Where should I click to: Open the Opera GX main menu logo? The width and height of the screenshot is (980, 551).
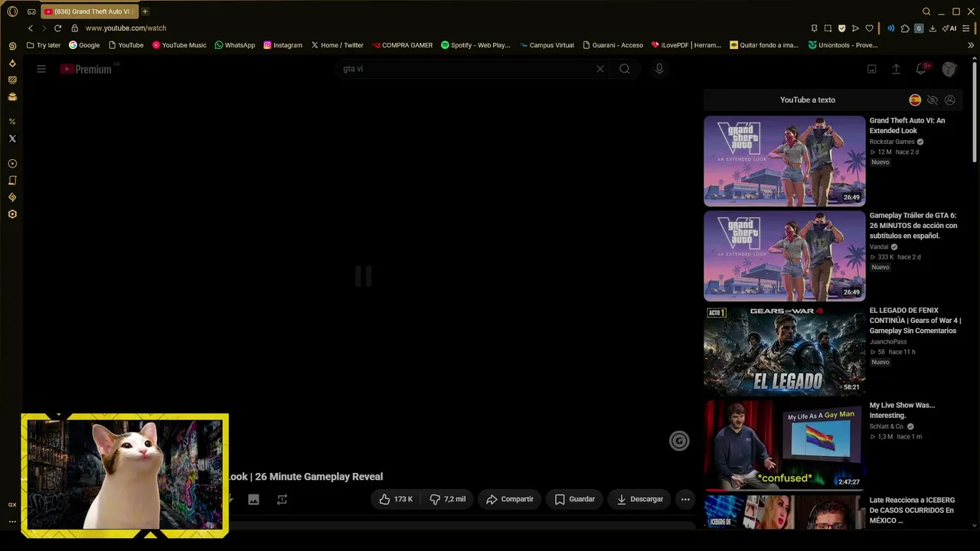pos(12,11)
